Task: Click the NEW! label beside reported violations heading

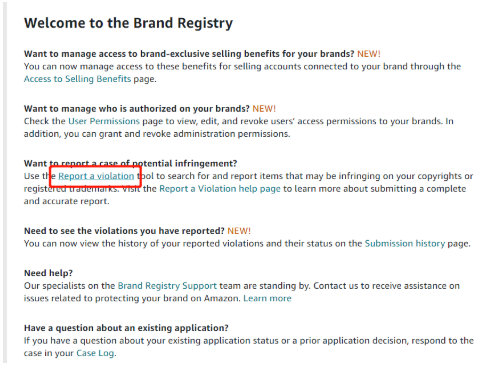Action: 239,231
